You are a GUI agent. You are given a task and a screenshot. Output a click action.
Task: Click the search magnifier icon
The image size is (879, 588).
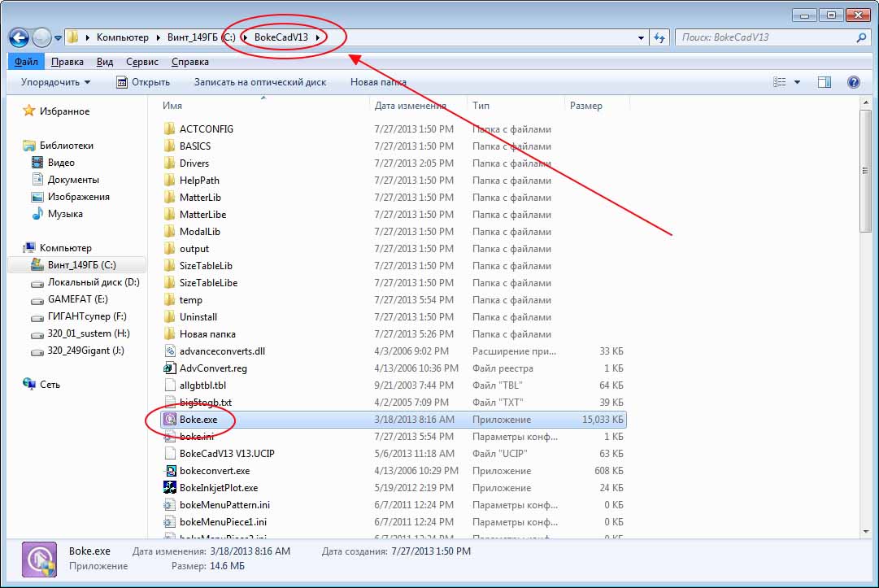coord(861,37)
